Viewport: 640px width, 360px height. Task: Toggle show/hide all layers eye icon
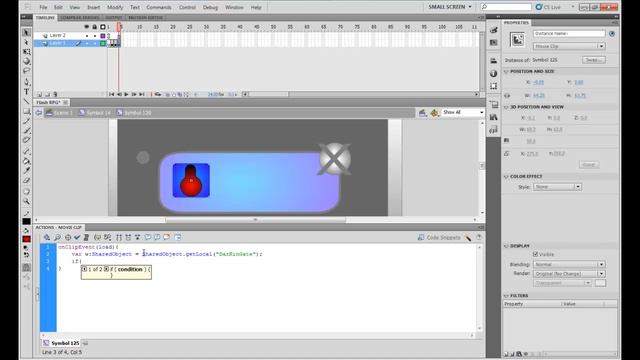point(87,27)
